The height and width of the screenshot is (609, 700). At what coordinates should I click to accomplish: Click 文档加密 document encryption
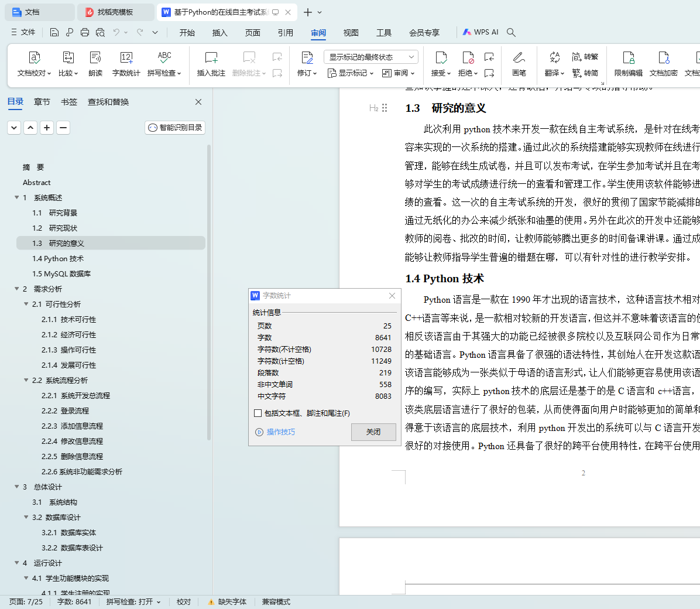663,64
